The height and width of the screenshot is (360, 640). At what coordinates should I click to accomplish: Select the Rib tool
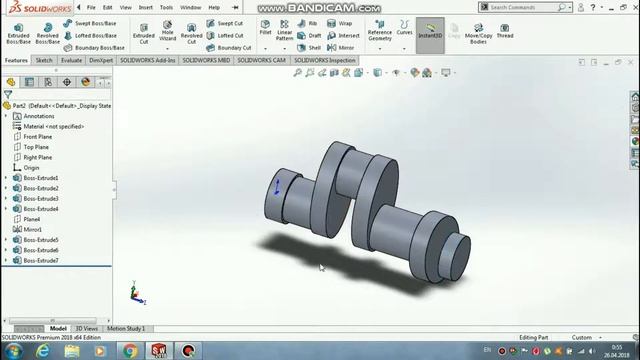click(307, 24)
